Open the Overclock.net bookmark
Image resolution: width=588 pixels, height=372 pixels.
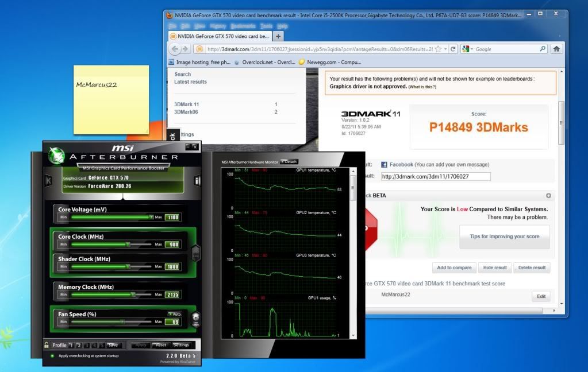265,62
